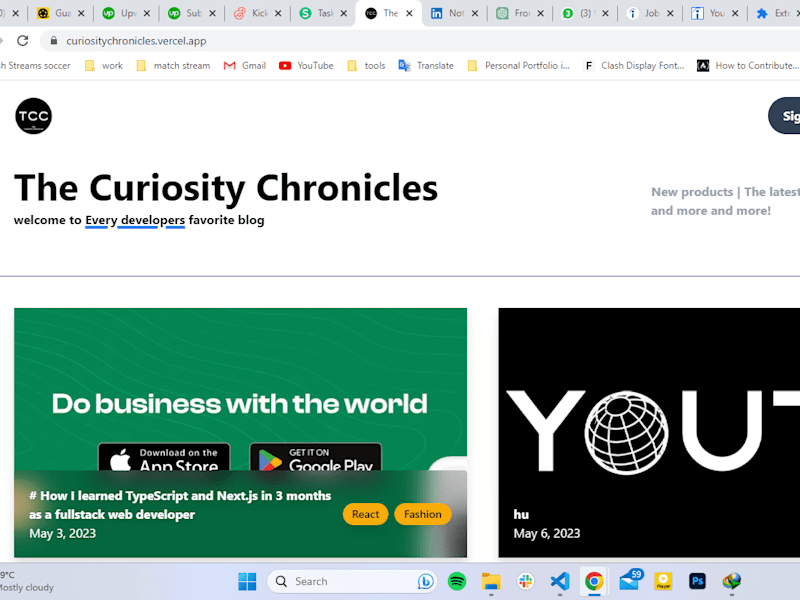
Task: Open the work bookmarks folder
Action: pos(104,66)
